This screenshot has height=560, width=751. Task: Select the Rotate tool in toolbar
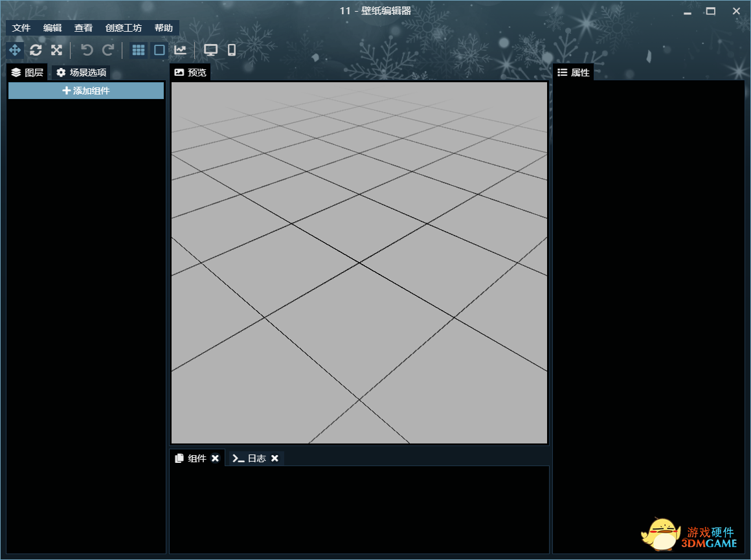36,50
